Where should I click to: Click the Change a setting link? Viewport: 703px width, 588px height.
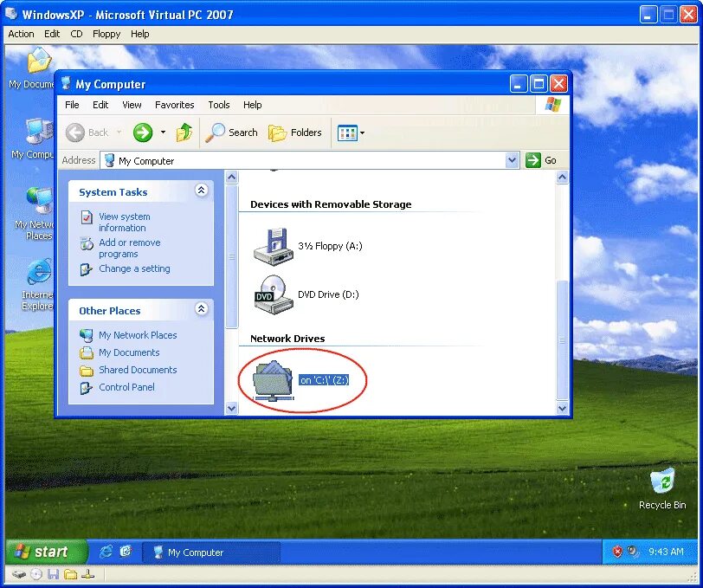pyautogui.click(x=134, y=268)
